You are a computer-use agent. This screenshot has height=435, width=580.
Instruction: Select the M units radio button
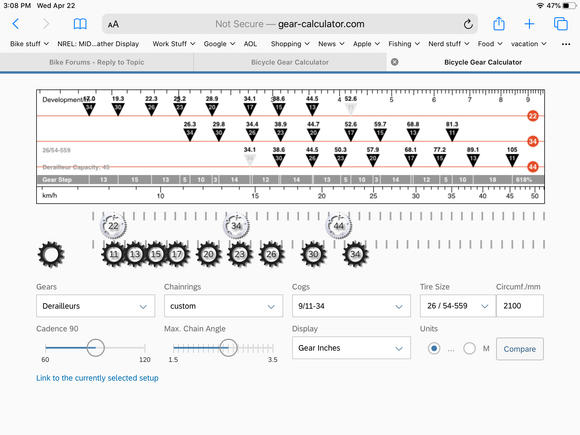point(469,348)
